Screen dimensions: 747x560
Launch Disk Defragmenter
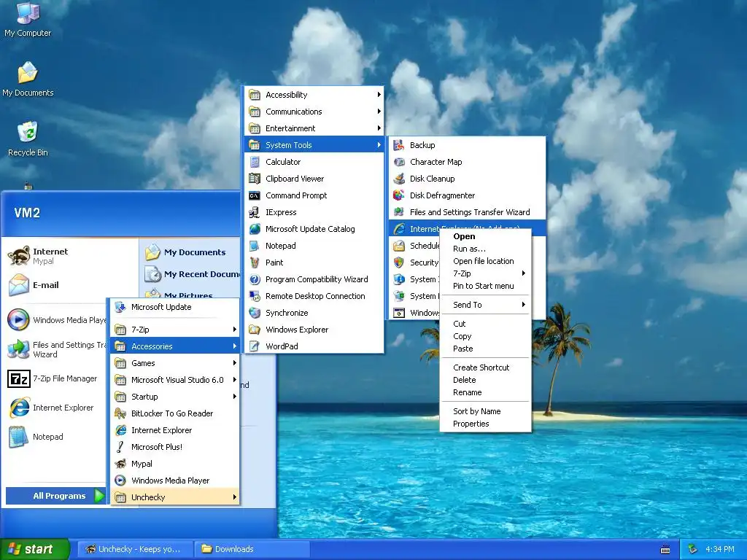click(467, 195)
